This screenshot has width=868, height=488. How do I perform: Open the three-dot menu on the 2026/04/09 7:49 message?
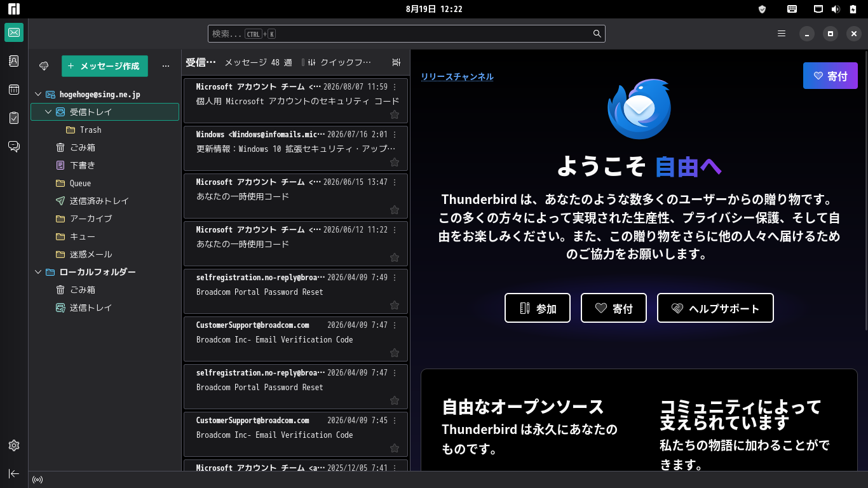395,277
